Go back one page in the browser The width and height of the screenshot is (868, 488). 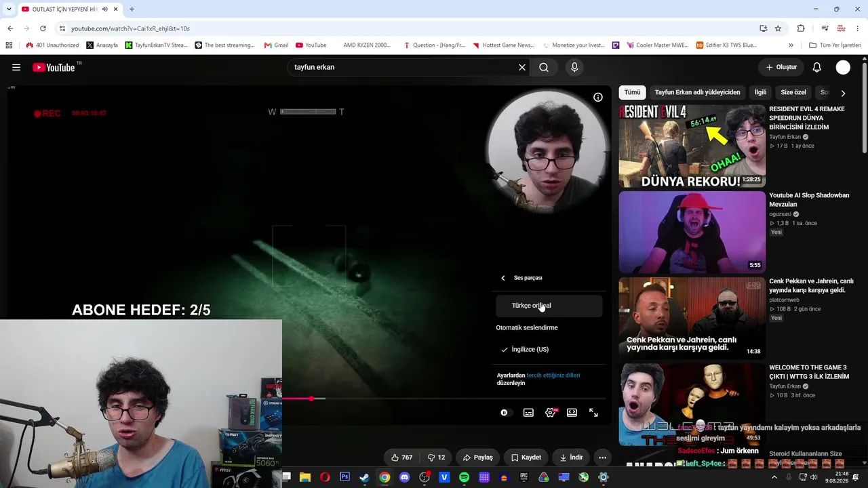(x=10, y=28)
